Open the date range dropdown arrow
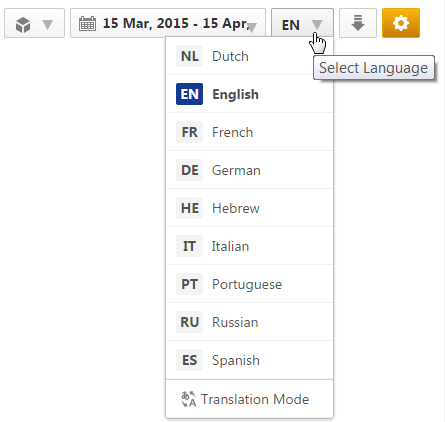The height and width of the screenshot is (422, 445). (252, 28)
